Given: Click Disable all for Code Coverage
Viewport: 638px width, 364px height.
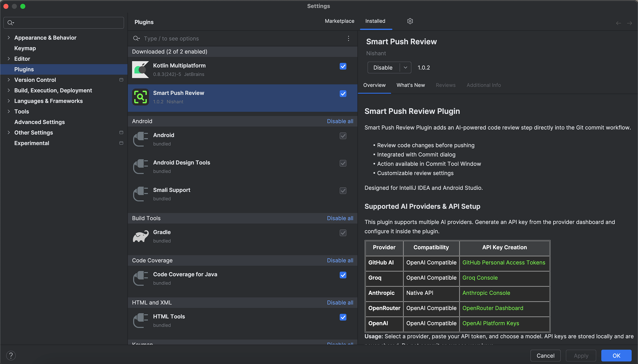Looking at the screenshot, I should 340,260.
